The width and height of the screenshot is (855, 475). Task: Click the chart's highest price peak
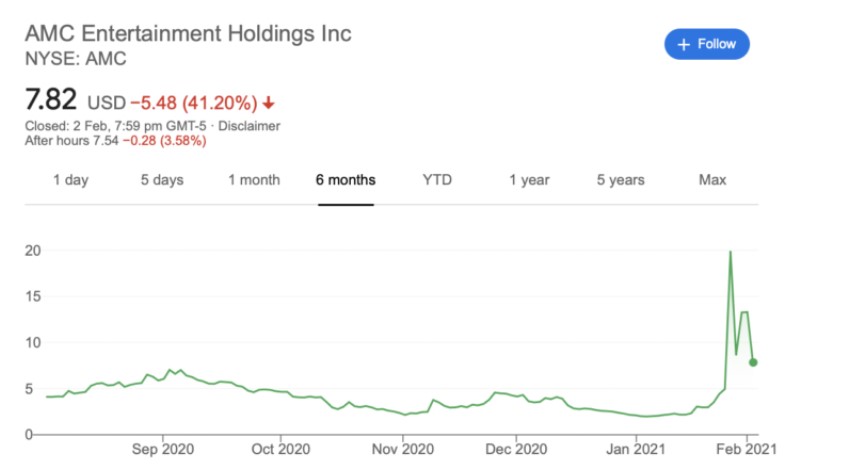click(730, 252)
